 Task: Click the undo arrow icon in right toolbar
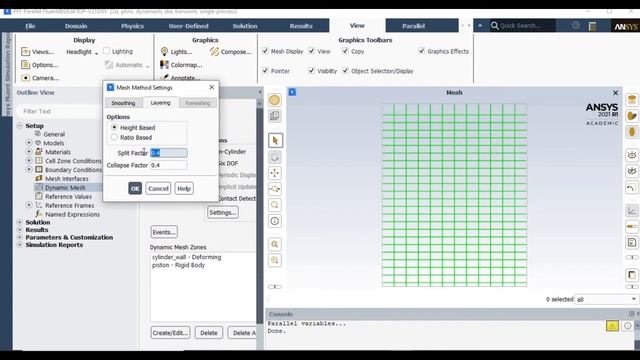(632, 188)
